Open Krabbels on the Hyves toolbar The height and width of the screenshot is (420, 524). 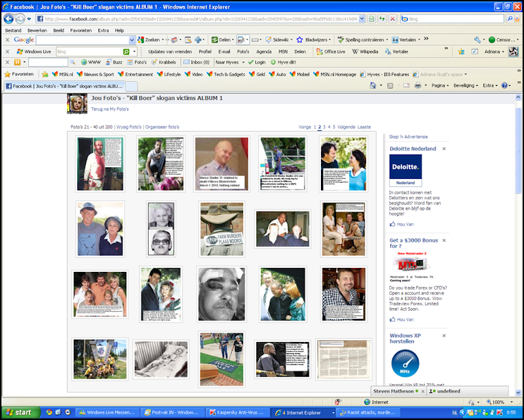[x=164, y=62]
